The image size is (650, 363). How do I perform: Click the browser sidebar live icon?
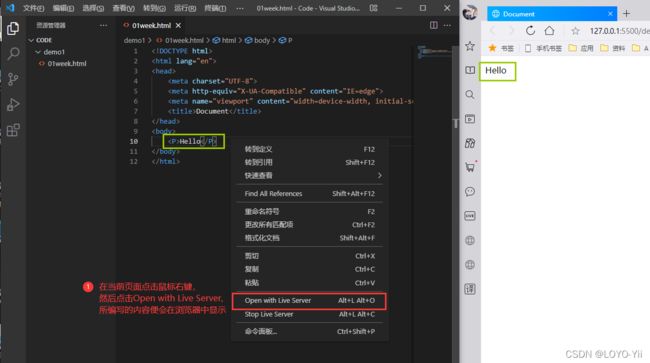pyautogui.click(x=470, y=216)
